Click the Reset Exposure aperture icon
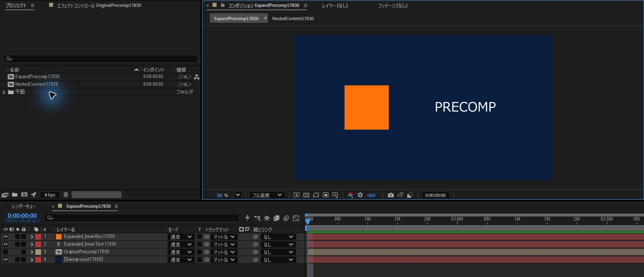The width and height of the screenshot is (644, 277). 360,195
